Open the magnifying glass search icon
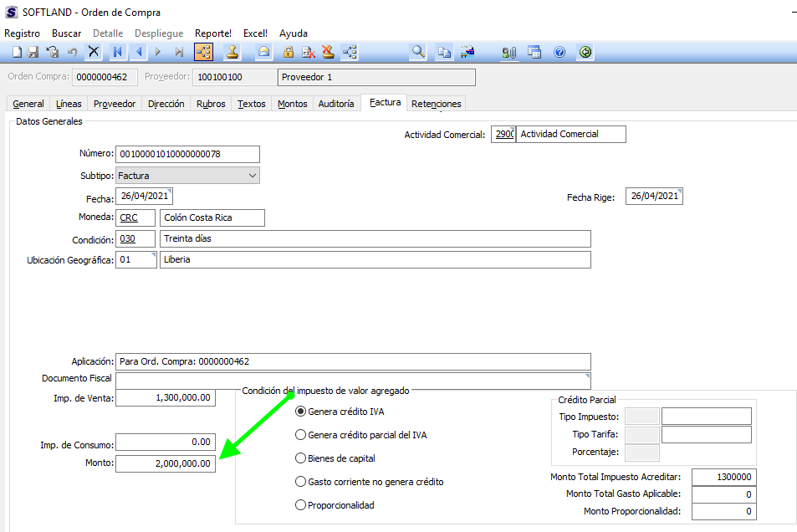Image resolution: width=797 pixels, height=532 pixels. pyautogui.click(x=418, y=52)
